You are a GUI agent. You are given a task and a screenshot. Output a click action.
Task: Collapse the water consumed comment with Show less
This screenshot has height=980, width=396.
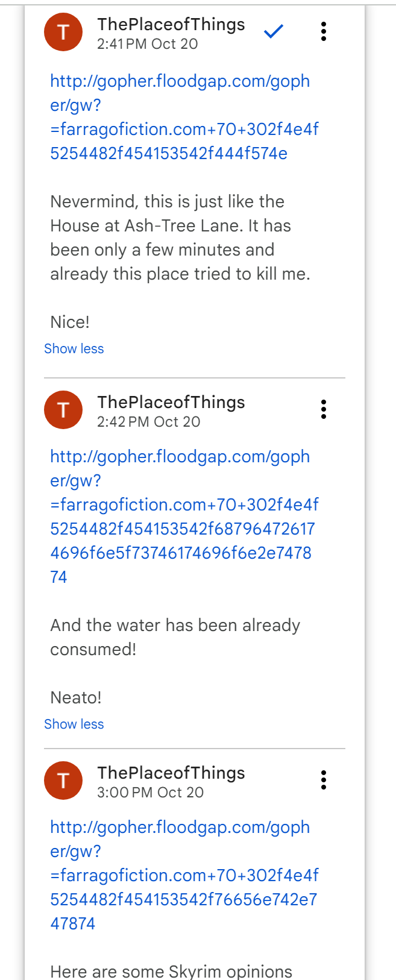point(74,724)
